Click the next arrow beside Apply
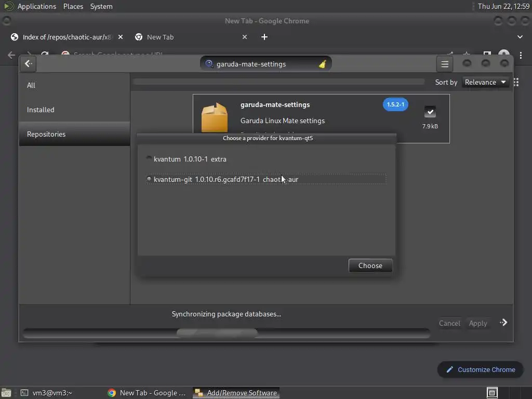 (x=503, y=322)
